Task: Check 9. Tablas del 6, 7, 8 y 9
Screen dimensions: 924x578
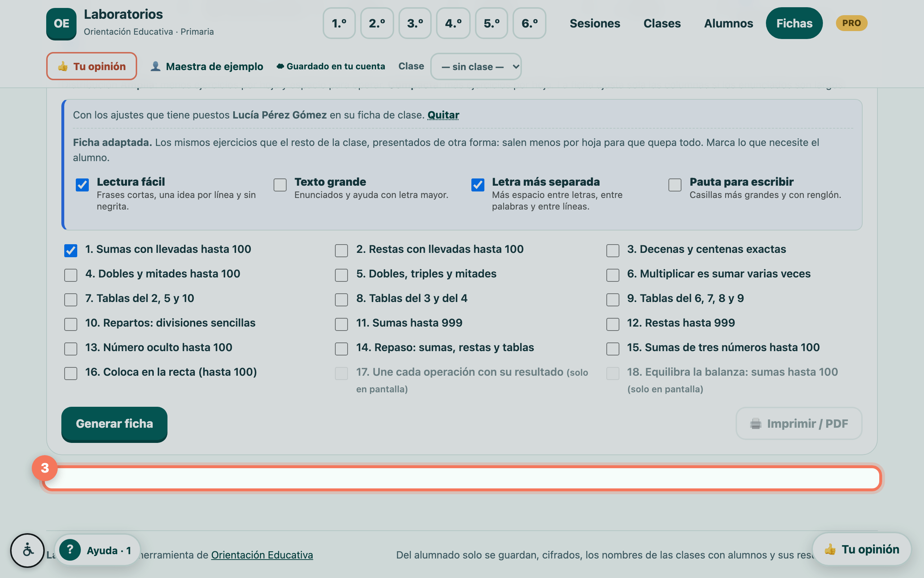Action: pos(613,299)
